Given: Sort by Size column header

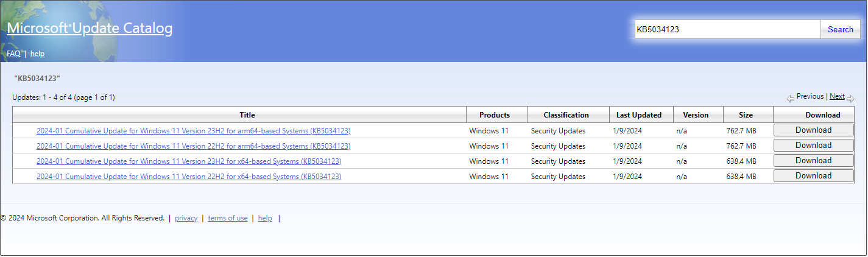Looking at the screenshot, I should (x=748, y=114).
